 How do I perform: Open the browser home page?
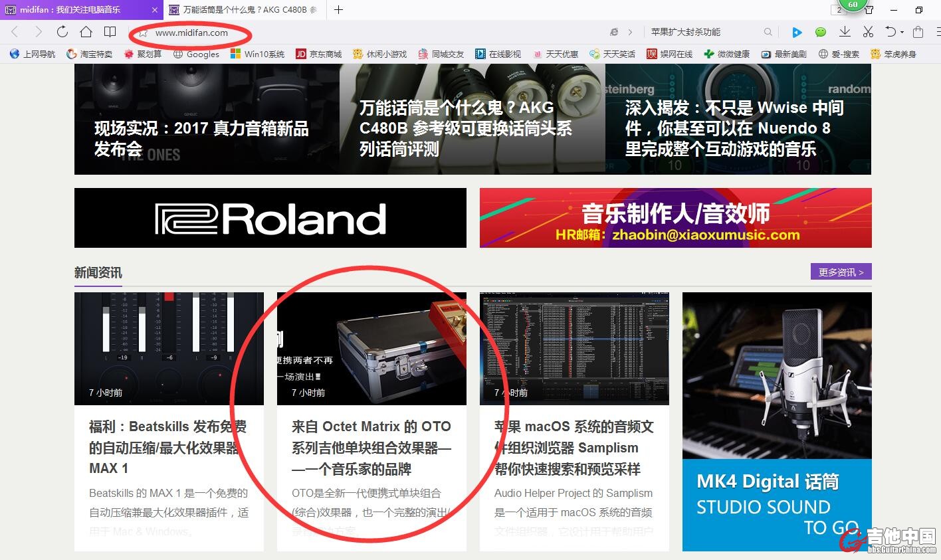[x=86, y=32]
